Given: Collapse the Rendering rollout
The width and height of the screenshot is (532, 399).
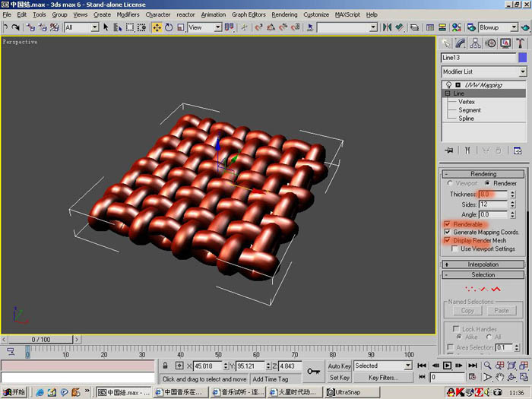Looking at the screenshot, I should click(483, 174).
